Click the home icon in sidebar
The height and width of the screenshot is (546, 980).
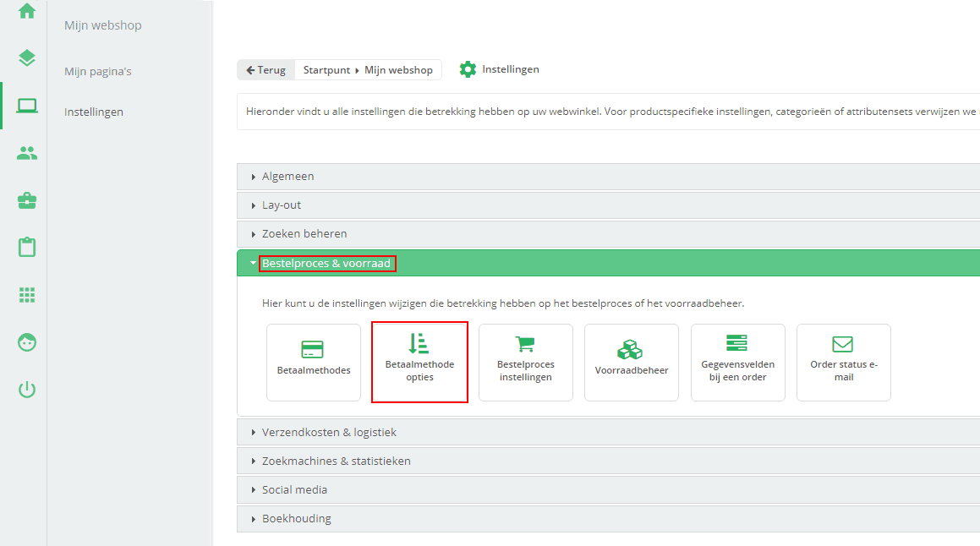point(27,11)
